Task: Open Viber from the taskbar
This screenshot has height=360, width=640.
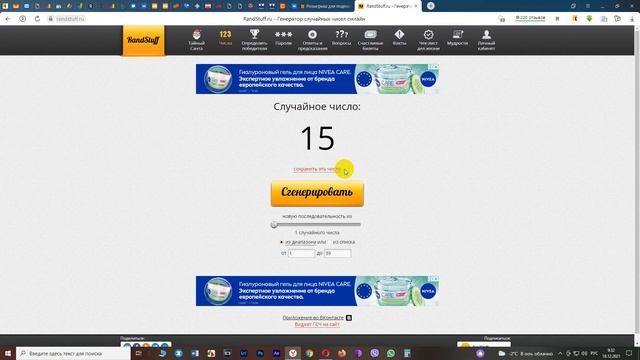Action: (374, 353)
